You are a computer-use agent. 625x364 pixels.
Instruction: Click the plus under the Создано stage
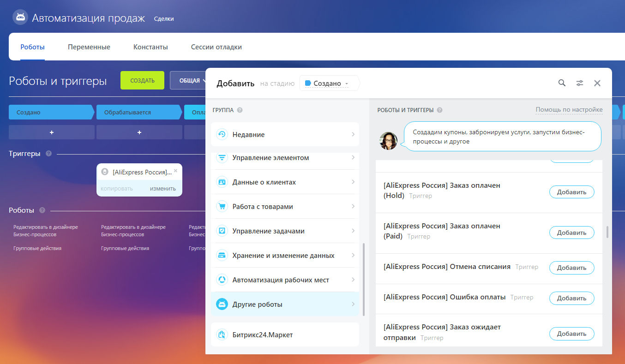click(x=52, y=132)
